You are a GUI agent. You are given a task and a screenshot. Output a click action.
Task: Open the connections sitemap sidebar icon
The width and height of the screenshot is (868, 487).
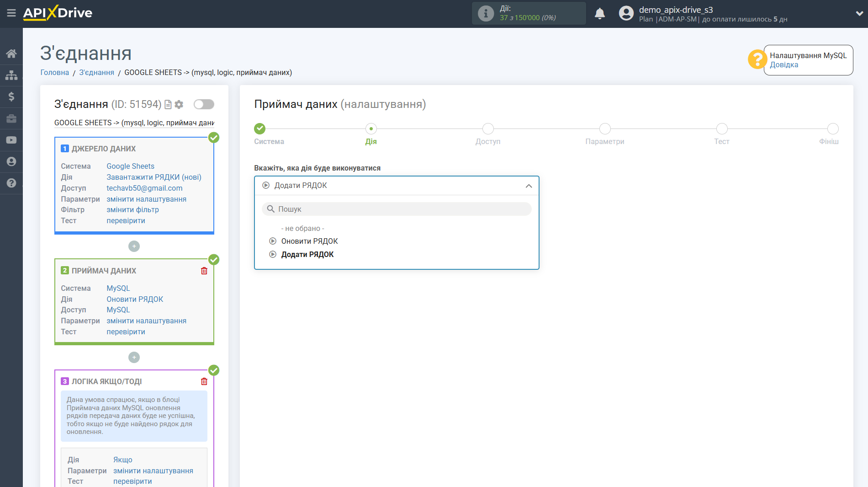[11, 75]
